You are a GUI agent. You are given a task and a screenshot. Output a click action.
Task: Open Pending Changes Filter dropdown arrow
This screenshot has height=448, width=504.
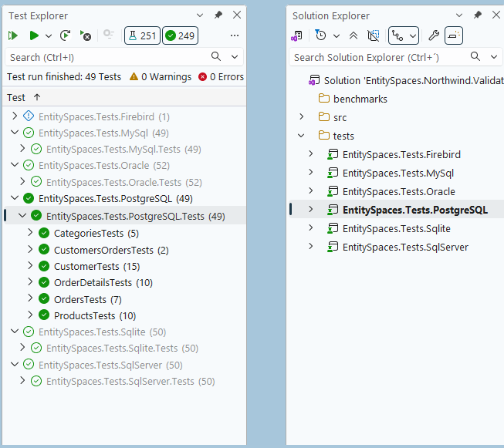coord(337,35)
